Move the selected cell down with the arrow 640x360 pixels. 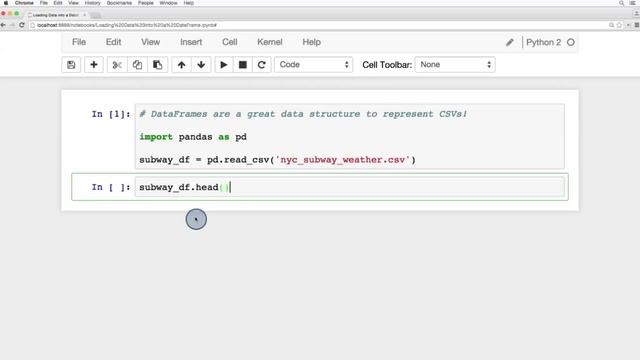coord(201,64)
